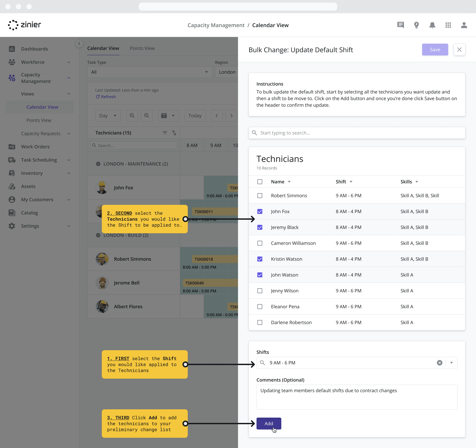Image resolution: width=476 pixels, height=448 pixels.
Task: Collapse the Capacity Management section
Action: pos(69,78)
